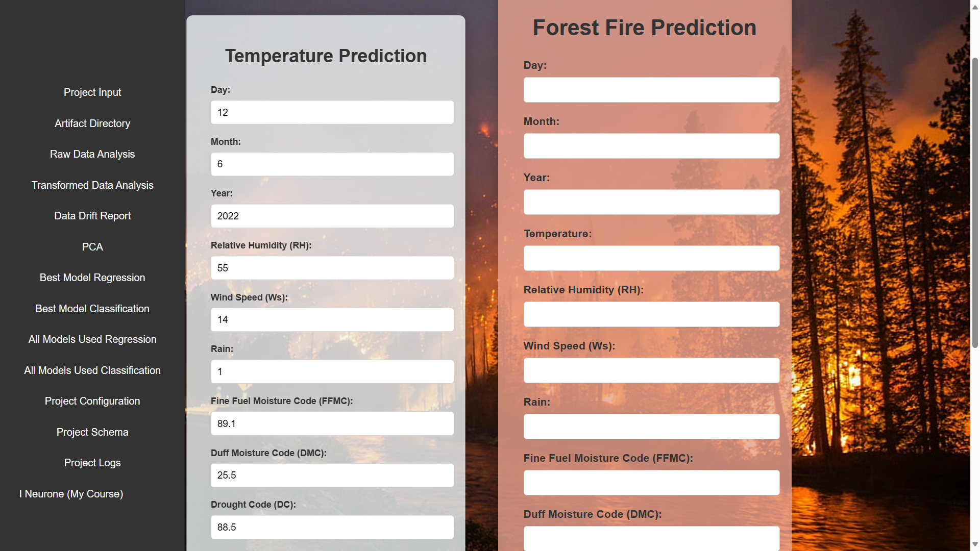Open I Neurone (My Course) link
This screenshot has width=980, height=551.
tap(71, 494)
